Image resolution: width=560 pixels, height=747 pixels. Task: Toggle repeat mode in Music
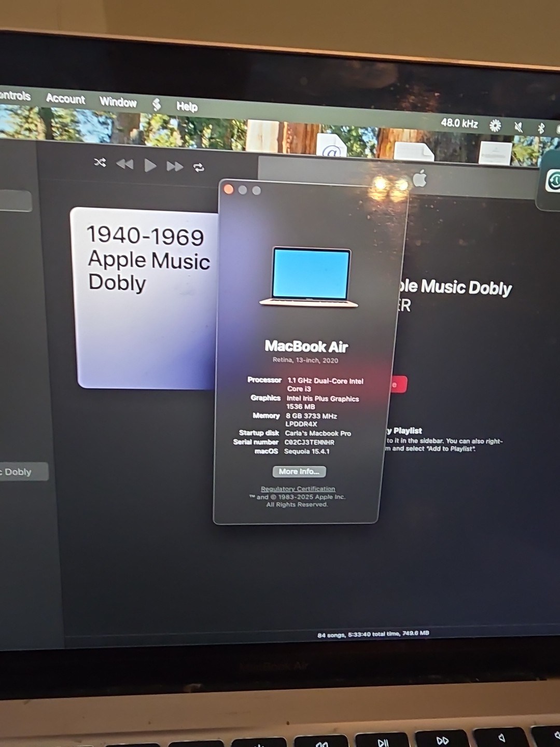199,168
